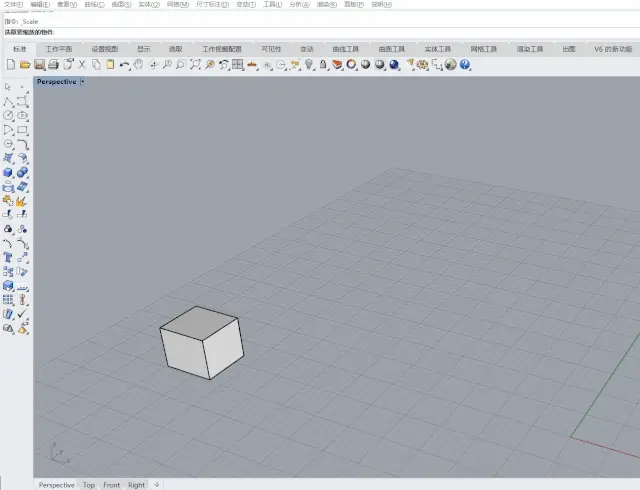The height and width of the screenshot is (490, 640).
Task: Open the 工具(L) menu
Action: coord(272,4)
